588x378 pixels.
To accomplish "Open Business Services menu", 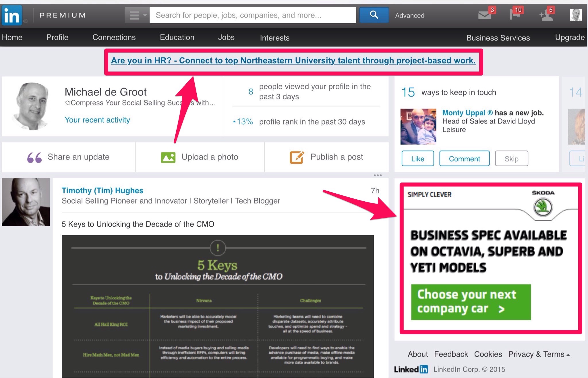I will pos(498,38).
